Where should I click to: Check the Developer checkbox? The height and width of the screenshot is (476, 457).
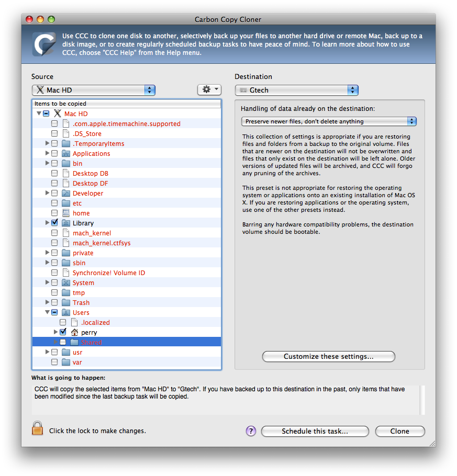pos(54,193)
